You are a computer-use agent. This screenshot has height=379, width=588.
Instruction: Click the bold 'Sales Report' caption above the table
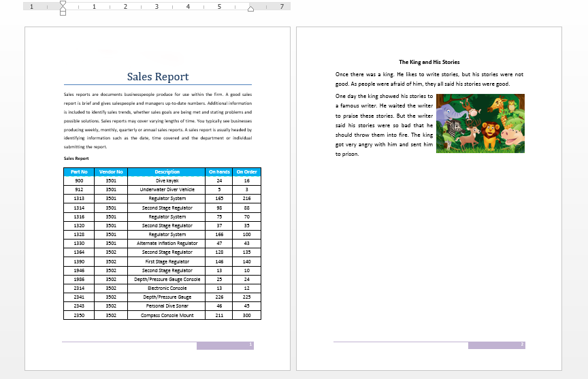coord(76,158)
